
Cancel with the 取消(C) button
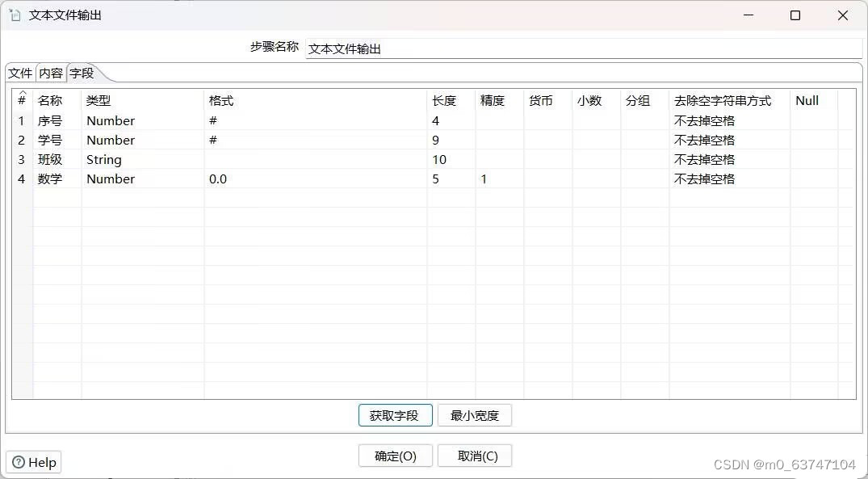[475, 456]
